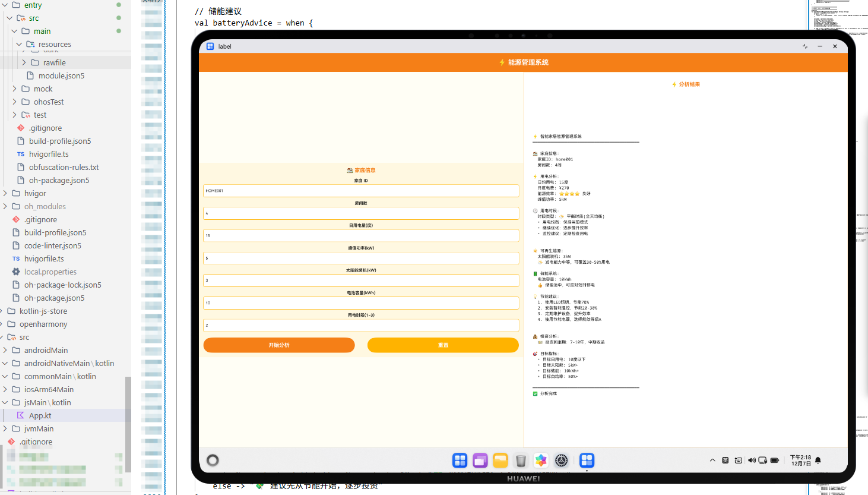The width and height of the screenshot is (868, 495).
Task: Focus the 家庭ID field containing HOME001
Action: point(361,191)
